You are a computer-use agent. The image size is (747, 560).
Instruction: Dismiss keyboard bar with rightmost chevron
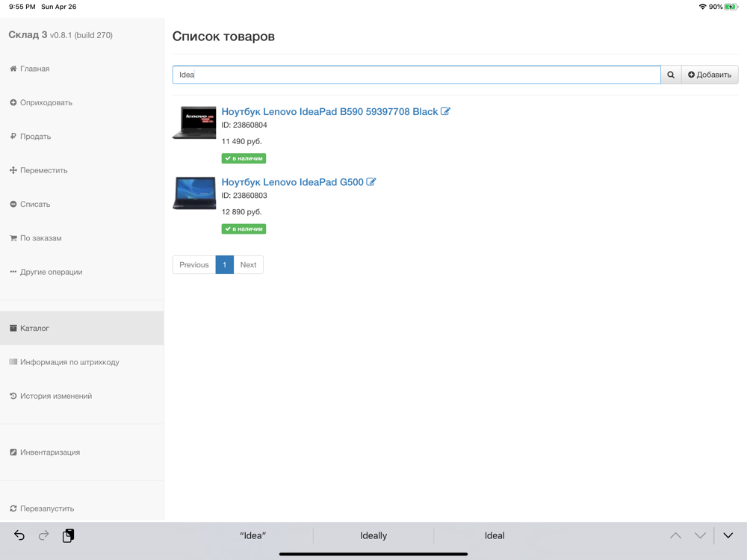point(728,535)
